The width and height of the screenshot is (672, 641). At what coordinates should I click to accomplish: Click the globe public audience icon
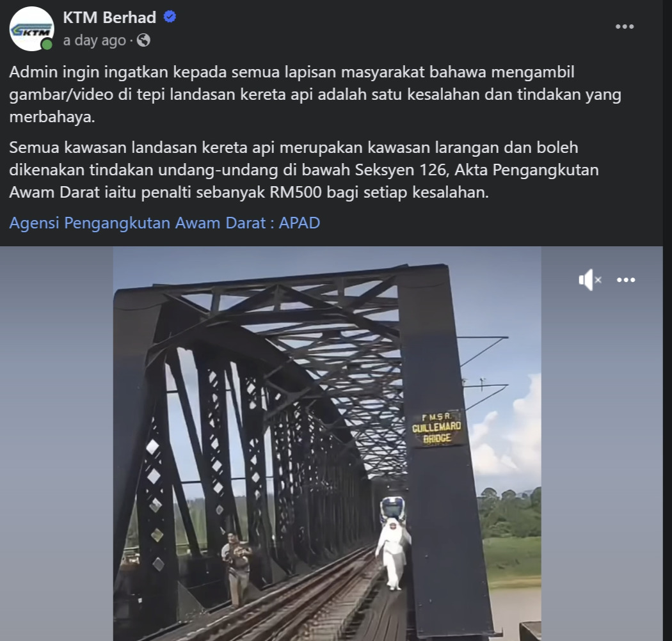(143, 40)
